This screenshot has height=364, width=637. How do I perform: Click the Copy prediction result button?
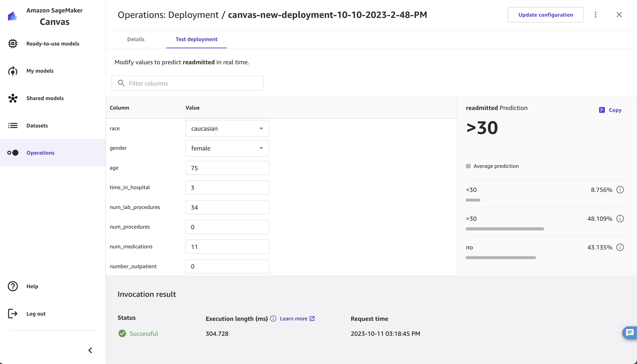coord(610,109)
